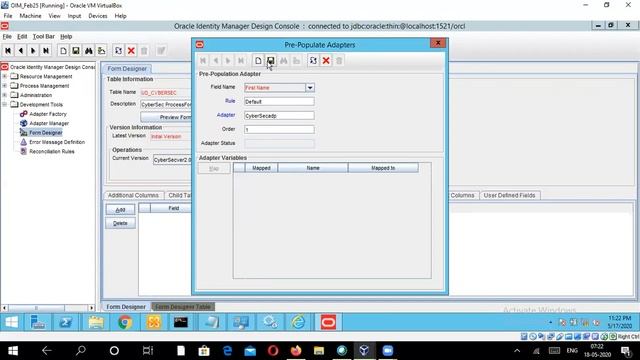Click Last record icon in main toolbar
Viewport: 640px width, 360px height.
click(46, 51)
